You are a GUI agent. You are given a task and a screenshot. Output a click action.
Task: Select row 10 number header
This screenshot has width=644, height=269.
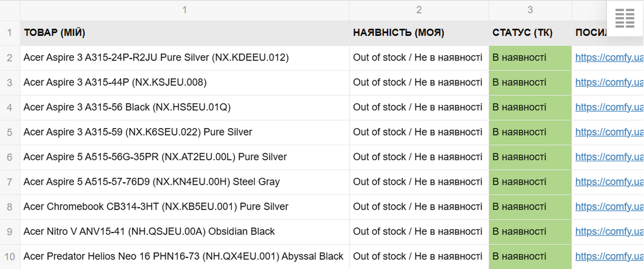click(x=10, y=257)
